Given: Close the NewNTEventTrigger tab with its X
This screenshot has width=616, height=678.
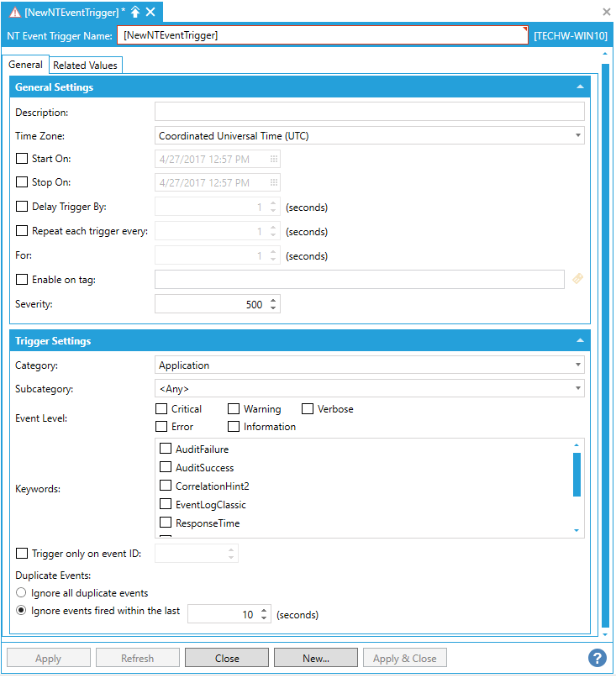Looking at the screenshot, I should tap(150, 12).
